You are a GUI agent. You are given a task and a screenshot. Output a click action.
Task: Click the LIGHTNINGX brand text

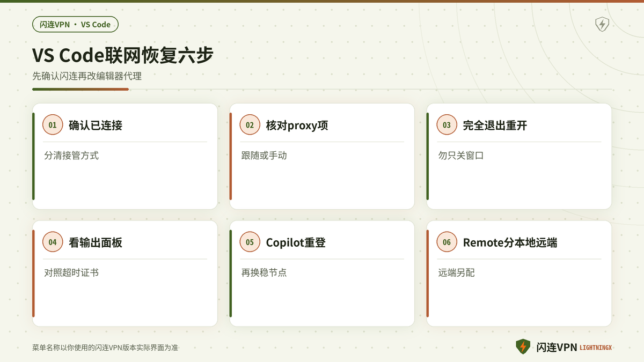click(596, 348)
